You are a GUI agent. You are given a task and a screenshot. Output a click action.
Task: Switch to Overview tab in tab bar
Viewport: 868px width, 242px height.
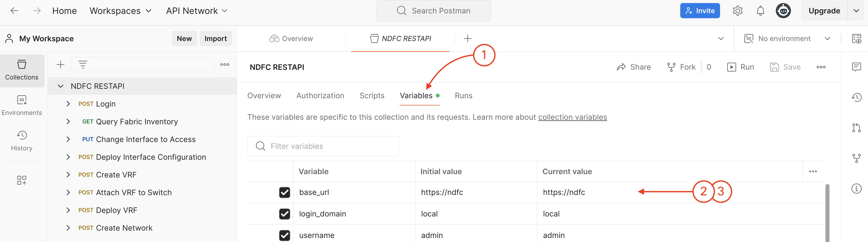pos(291,39)
